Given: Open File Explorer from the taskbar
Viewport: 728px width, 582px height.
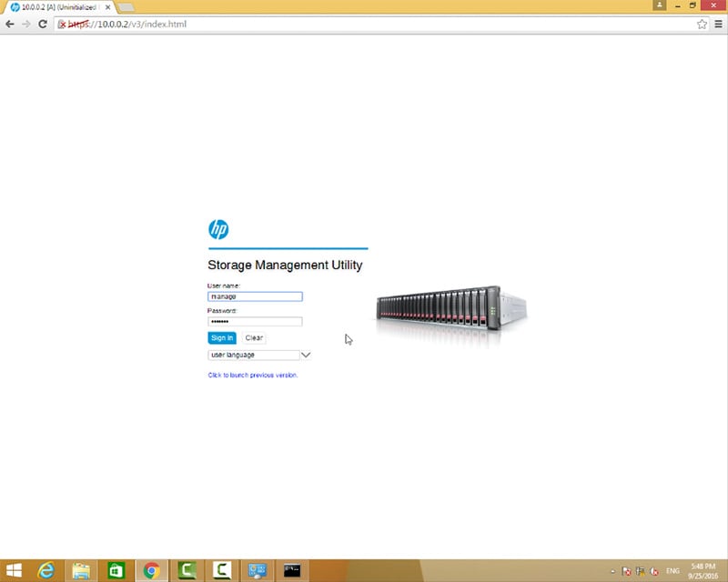Looking at the screenshot, I should 81,570.
